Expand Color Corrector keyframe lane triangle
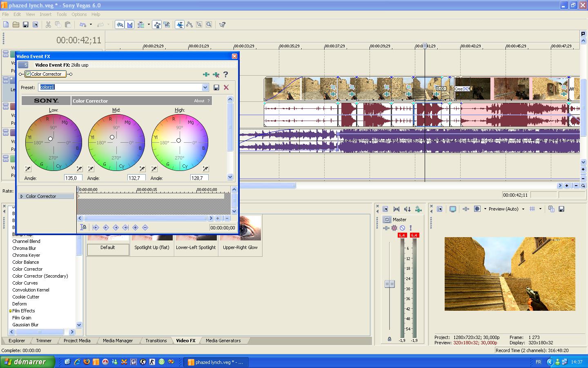This screenshot has width=588, height=368. pyautogui.click(x=22, y=196)
